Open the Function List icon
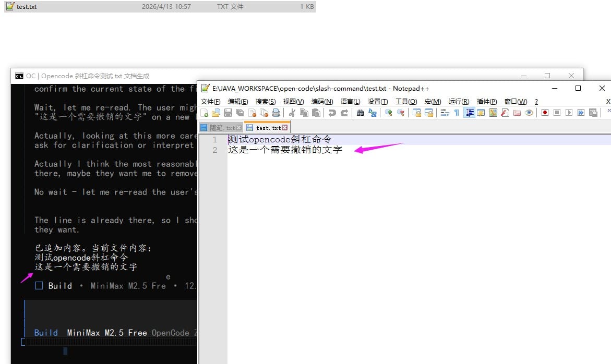This screenshot has height=364, width=611. point(505,113)
